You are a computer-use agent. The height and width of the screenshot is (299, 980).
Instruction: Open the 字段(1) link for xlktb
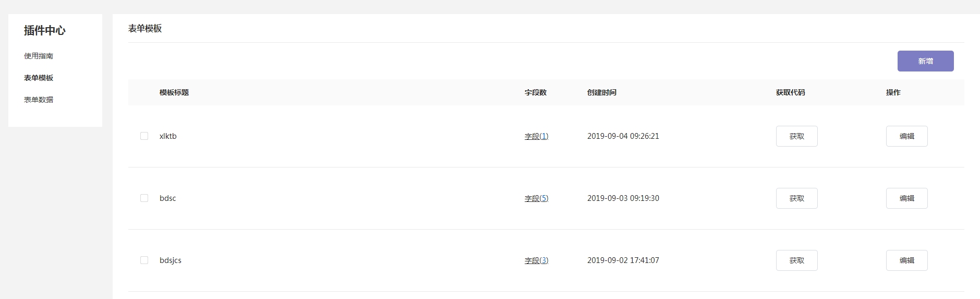pyautogui.click(x=536, y=136)
